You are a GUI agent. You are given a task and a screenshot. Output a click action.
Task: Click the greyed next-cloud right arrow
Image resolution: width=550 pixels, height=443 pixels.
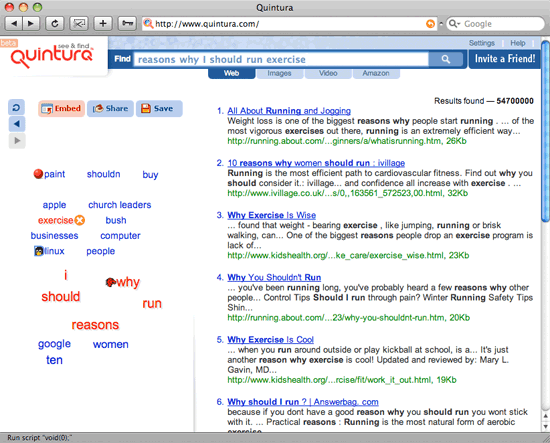tap(16, 141)
